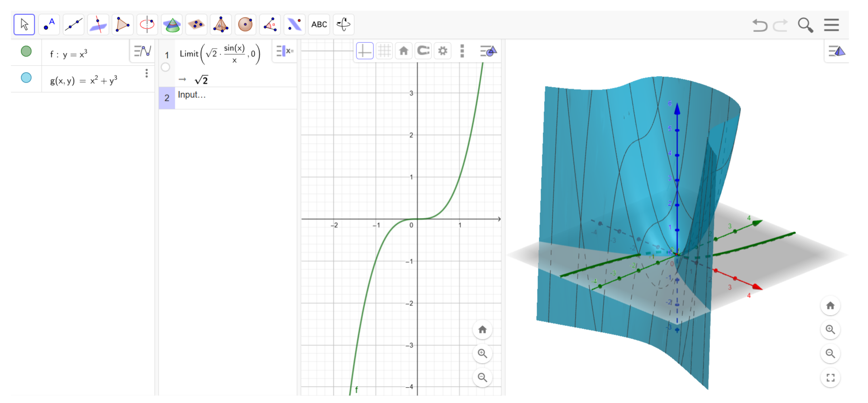The height and width of the screenshot is (403, 868).
Task: Pick the Sphere tool
Action: 245,24
